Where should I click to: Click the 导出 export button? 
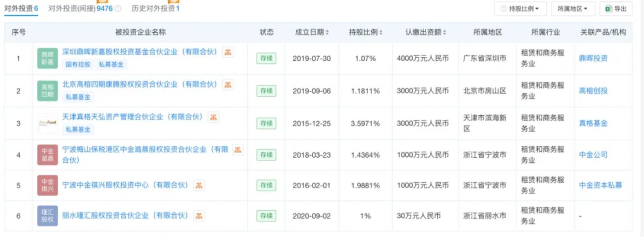point(615,8)
